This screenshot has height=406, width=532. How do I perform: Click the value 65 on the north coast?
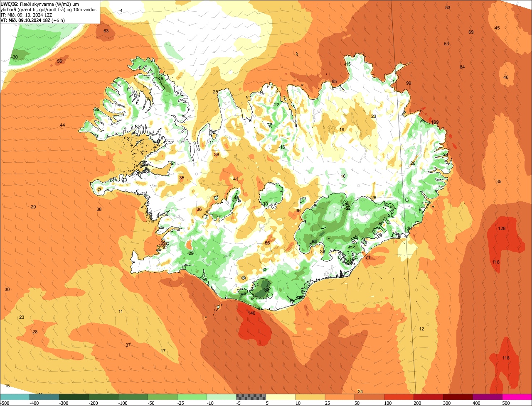click(x=334, y=81)
